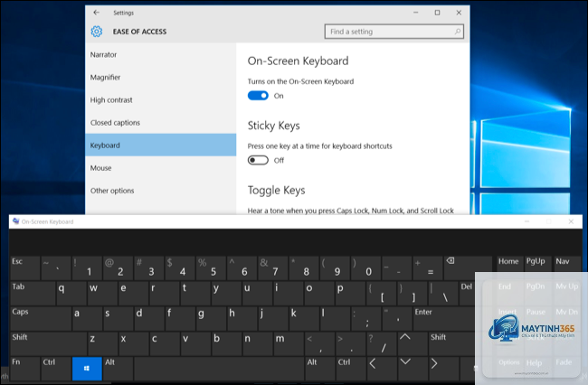This screenshot has height=385, width=588.
Task: Open Mouse settings page
Action: click(160, 168)
